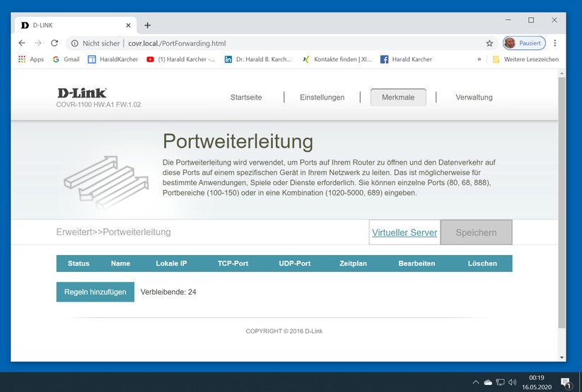Expand the bookmarks overflow chevron
Image resolution: width=582 pixels, height=392 pixels.
[479, 59]
